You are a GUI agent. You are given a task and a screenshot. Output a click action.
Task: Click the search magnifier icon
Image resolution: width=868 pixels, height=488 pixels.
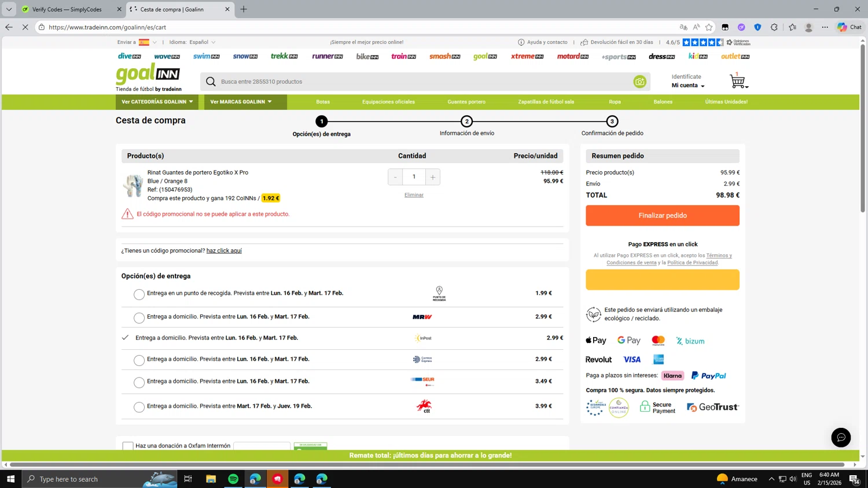211,82
